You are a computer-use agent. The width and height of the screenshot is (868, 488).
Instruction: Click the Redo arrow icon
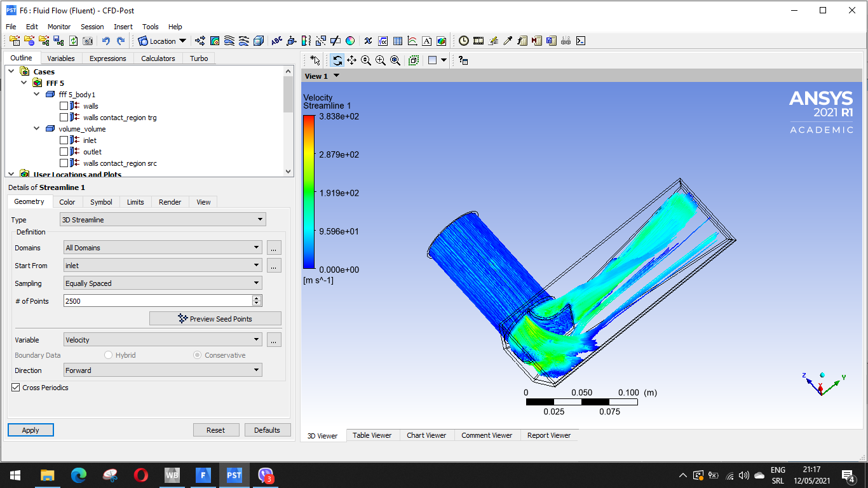121,41
